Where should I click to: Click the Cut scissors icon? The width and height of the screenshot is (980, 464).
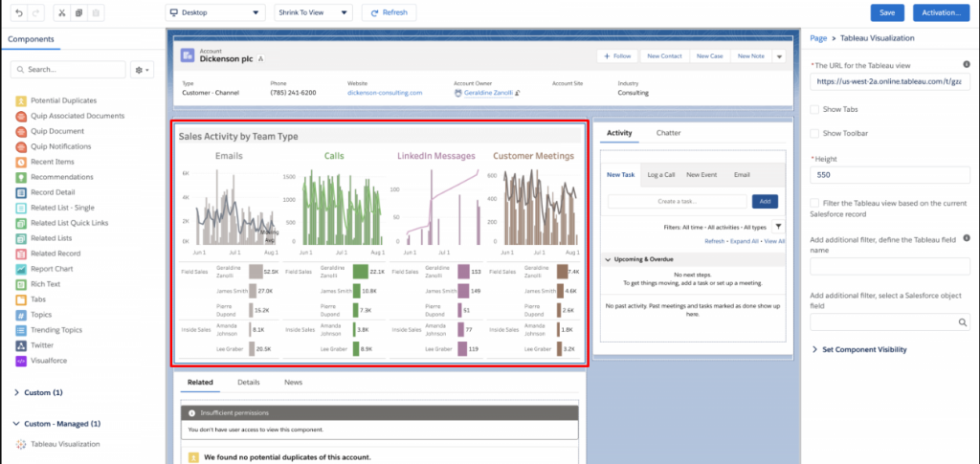click(61, 12)
